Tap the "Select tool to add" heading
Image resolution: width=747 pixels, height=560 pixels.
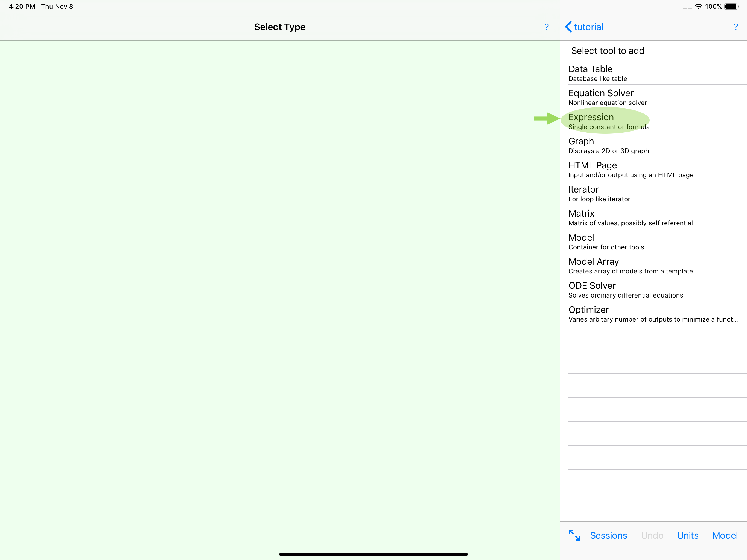point(608,51)
